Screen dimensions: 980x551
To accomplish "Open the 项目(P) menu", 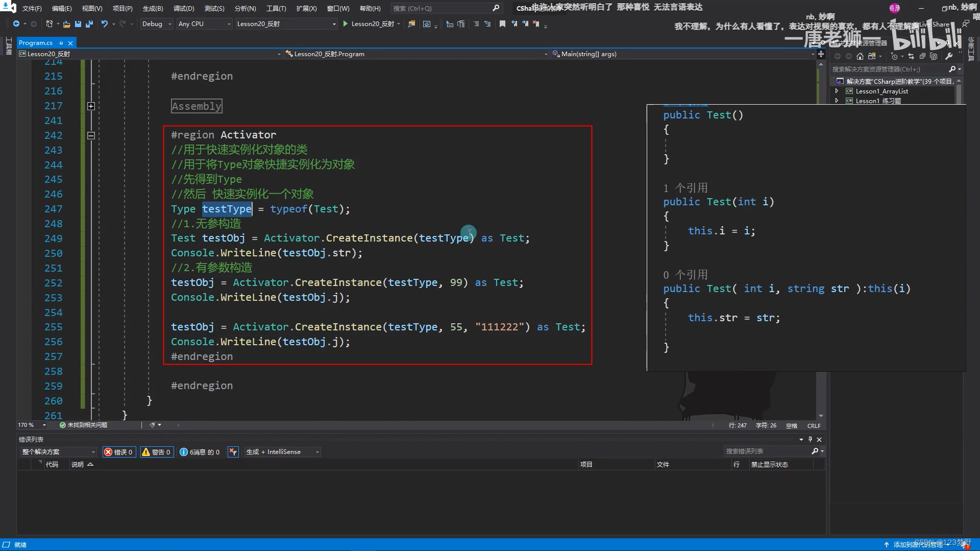I will 122,9.
